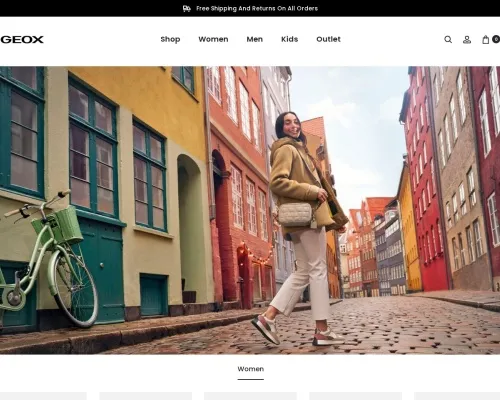Open the fifth product card placeholder
The image size is (500, 400).
457,396
